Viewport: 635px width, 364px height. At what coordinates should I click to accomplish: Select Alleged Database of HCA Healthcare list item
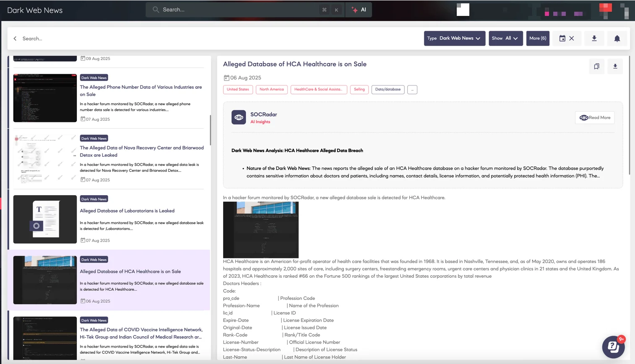point(109,280)
